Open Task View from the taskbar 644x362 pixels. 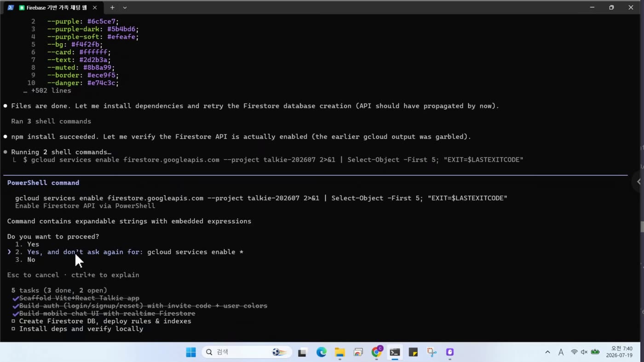(302, 352)
